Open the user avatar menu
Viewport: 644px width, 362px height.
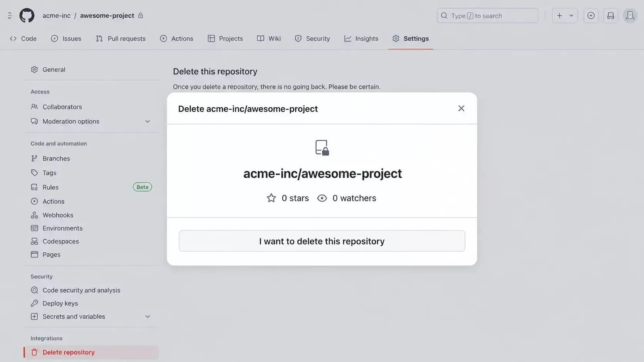[630, 16]
